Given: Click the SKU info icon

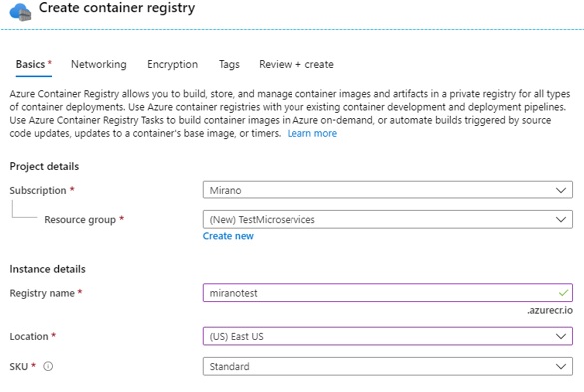Looking at the screenshot, I should (48, 366).
